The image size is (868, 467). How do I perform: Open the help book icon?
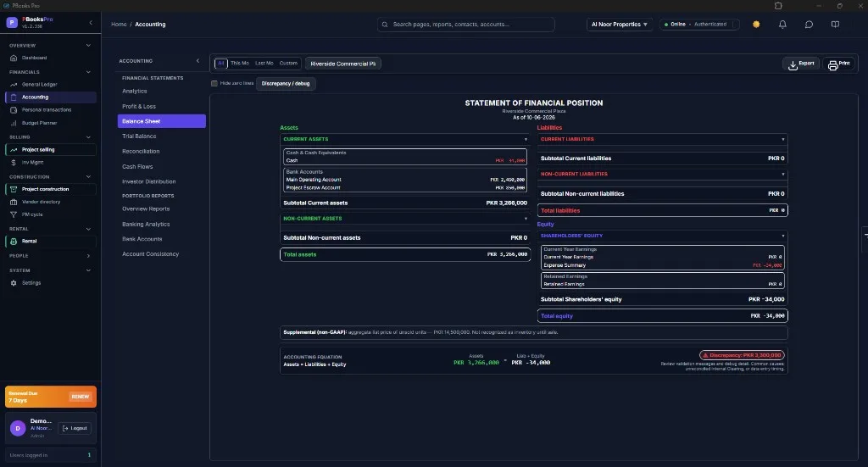point(835,25)
